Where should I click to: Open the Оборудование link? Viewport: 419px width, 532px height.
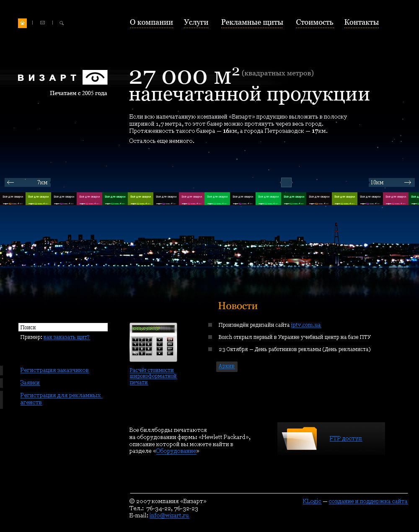176,451
